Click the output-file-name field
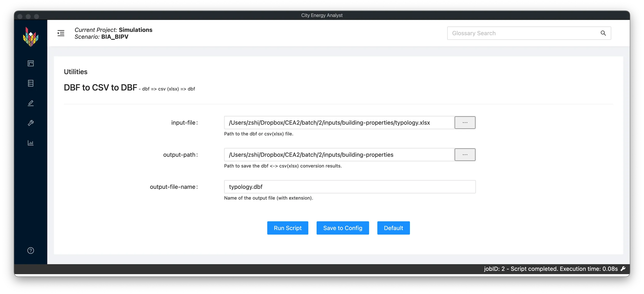Viewport: 644px width, 294px height. pyautogui.click(x=350, y=187)
